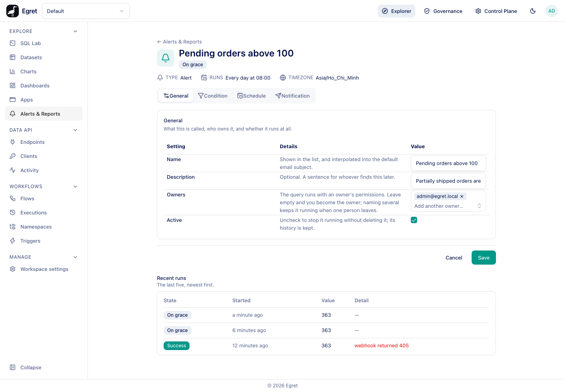
Task: Switch to the Notification tab
Action: (292, 96)
